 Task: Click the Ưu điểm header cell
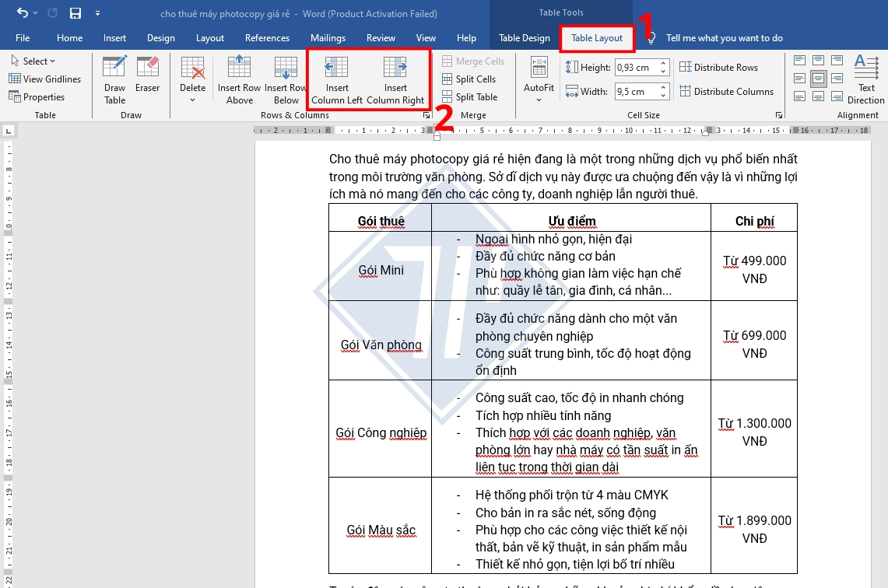point(571,218)
